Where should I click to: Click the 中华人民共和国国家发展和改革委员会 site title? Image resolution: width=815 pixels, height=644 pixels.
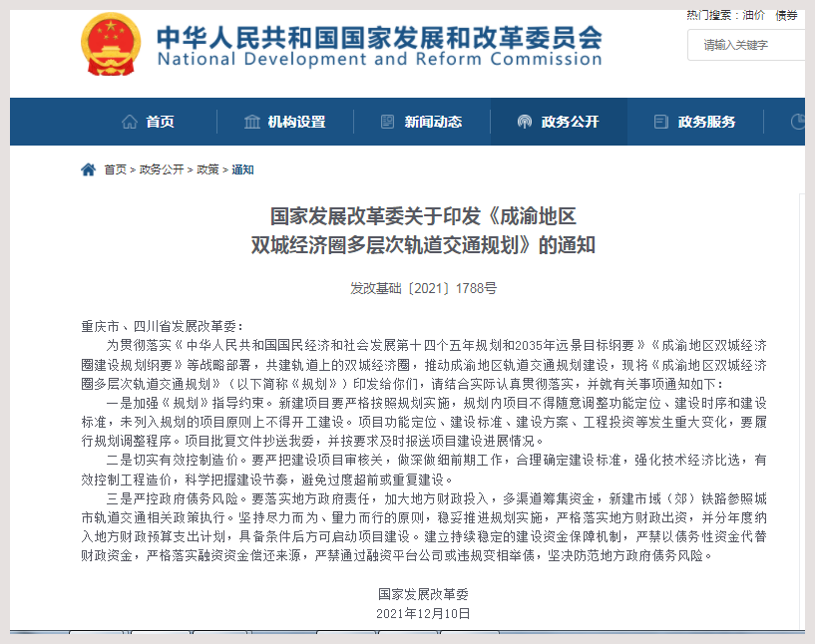point(379,39)
